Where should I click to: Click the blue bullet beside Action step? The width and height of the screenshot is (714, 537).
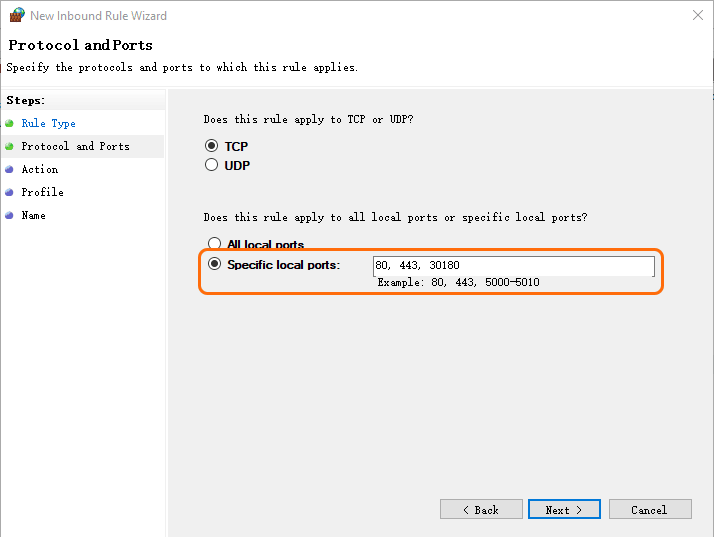pyautogui.click(x=9, y=169)
